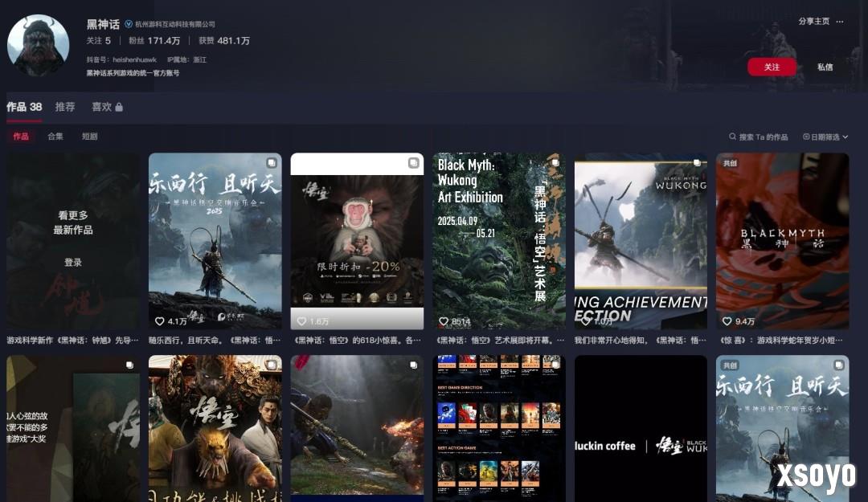Click the 抖音号 heishenhuawk text
The image size is (868, 502).
click(121, 59)
